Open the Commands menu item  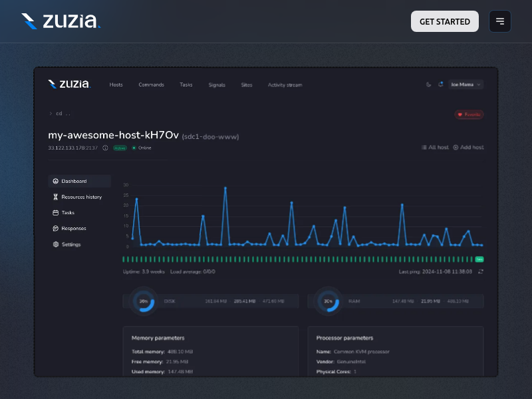tap(152, 84)
